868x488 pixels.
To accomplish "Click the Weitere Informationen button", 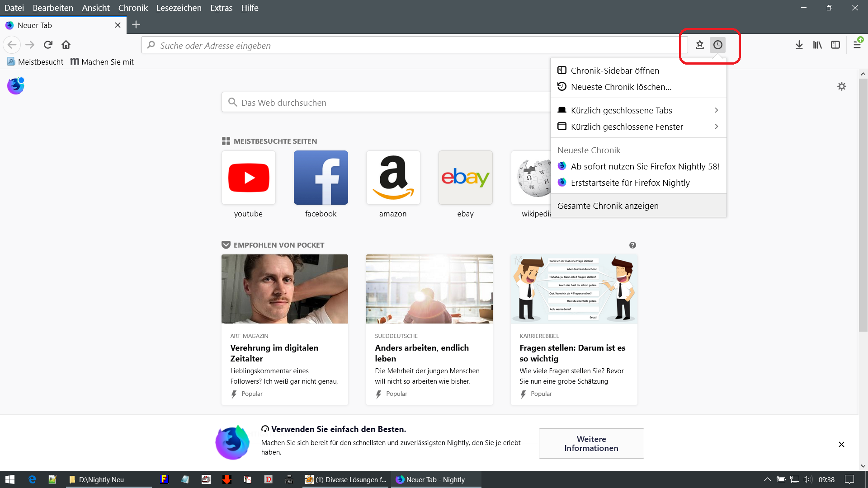I will [591, 443].
